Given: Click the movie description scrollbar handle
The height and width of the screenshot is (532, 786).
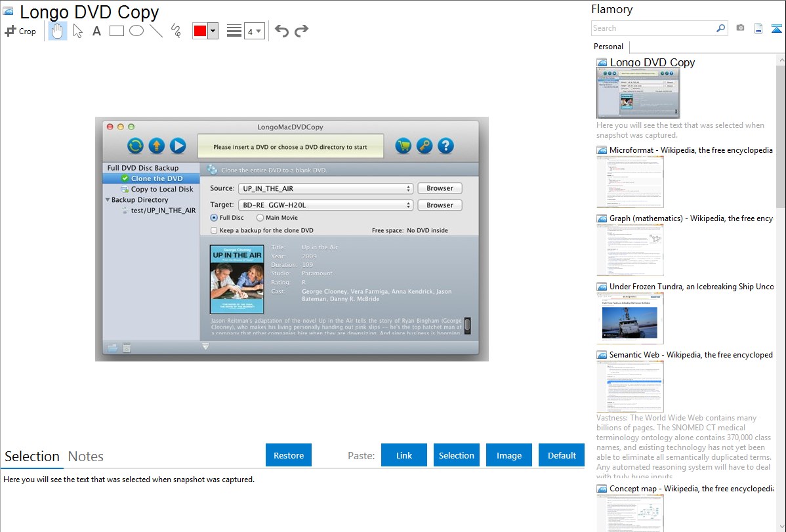Looking at the screenshot, I should click(467, 325).
